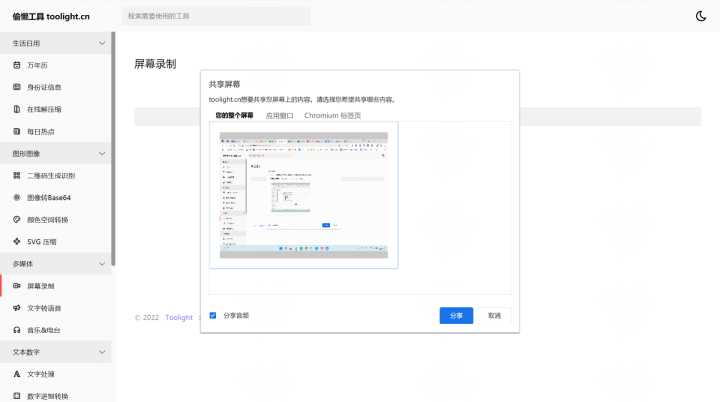Open the 二维码 tool in the sidebar
The height and width of the screenshot is (402, 720).
[51, 176]
